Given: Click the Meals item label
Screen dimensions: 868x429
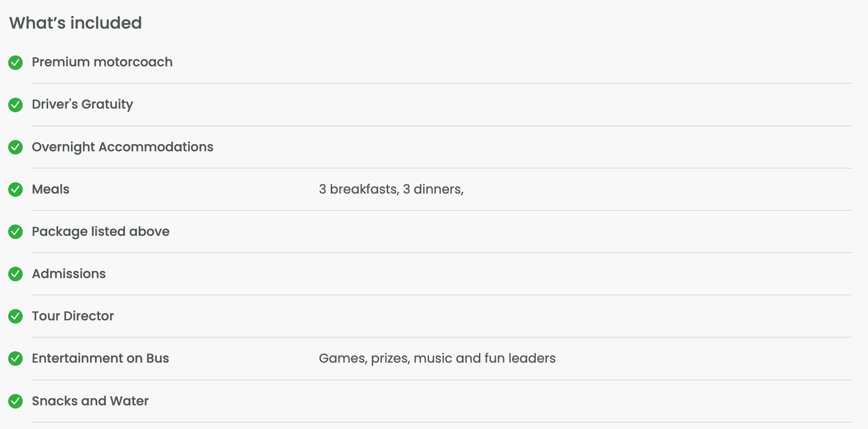Looking at the screenshot, I should [50, 189].
